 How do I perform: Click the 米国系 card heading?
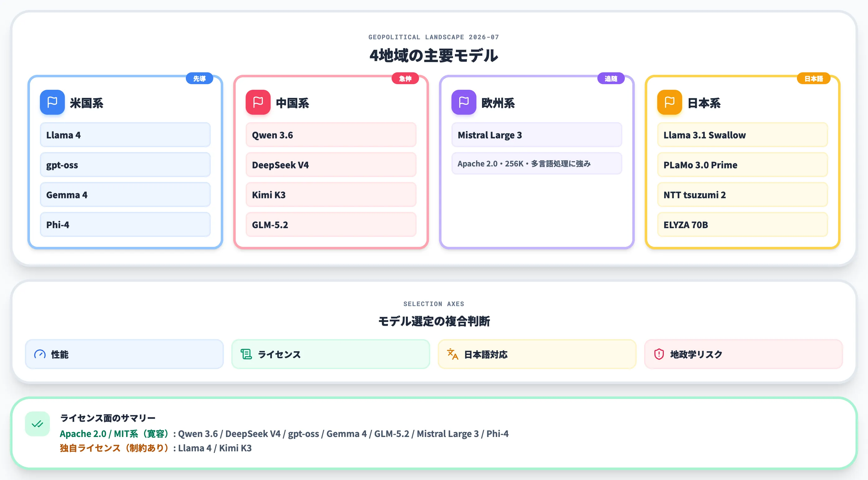(87, 103)
